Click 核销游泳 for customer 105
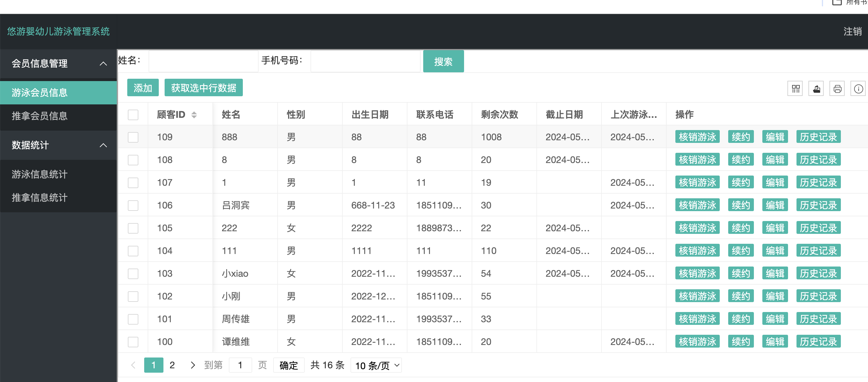Image resolution: width=868 pixels, height=382 pixels. pyautogui.click(x=697, y=228)
